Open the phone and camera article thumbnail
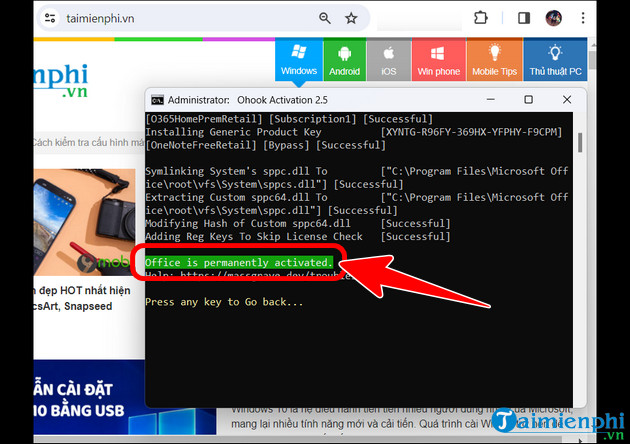The image size is (630, 444). coord(84,222)
